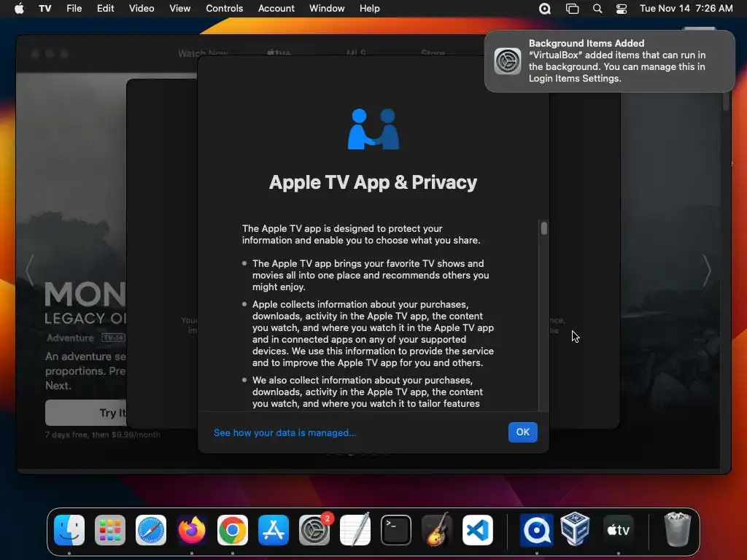The image size is (747, 560).
Task: Open Launchpad from the dock
Action: tap(110, 530)
